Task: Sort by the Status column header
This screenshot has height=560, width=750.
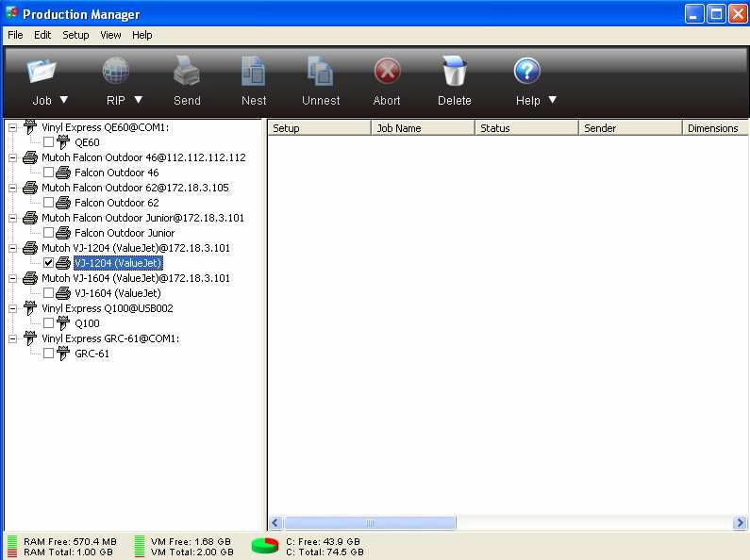Action: (526, 128)
